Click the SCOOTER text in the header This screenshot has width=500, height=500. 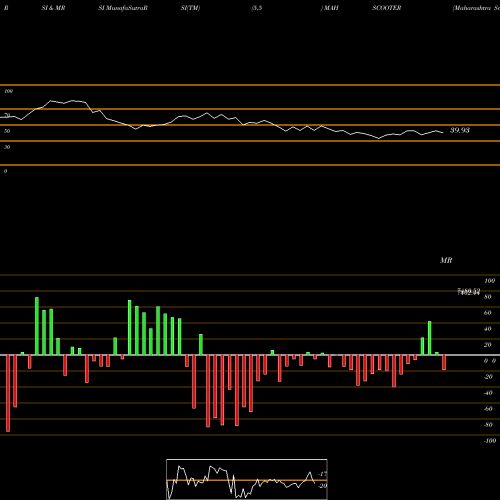tap(387, 8)
